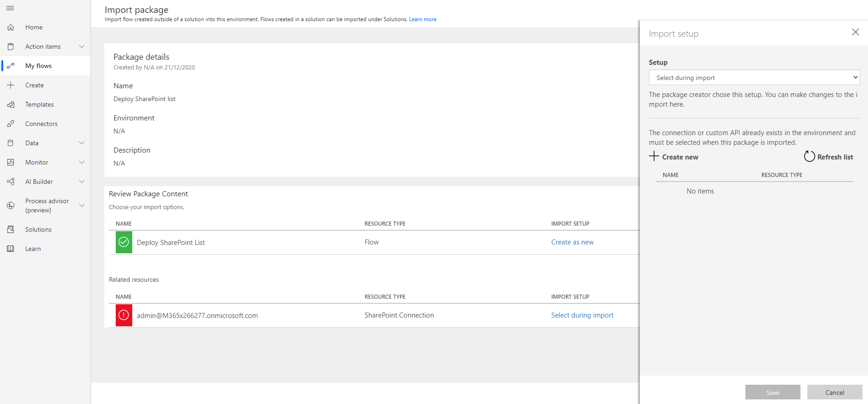Screen dimensions: 868x404
Task: Click the AI Builder icon
Action: click(11, 182)
